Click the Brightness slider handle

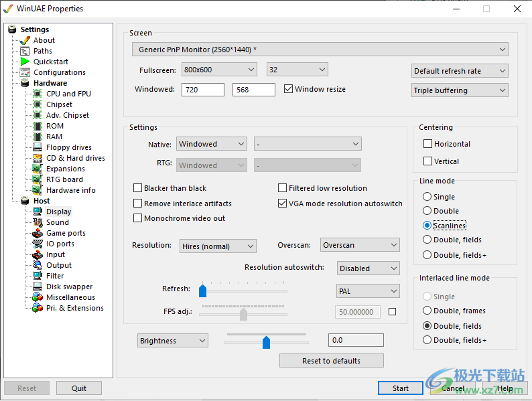point(267,342)
